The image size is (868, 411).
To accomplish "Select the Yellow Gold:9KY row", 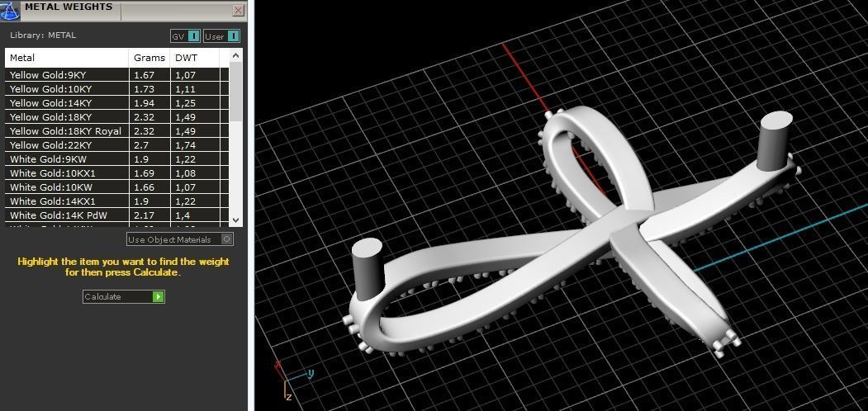I will (x=116, y=74).
